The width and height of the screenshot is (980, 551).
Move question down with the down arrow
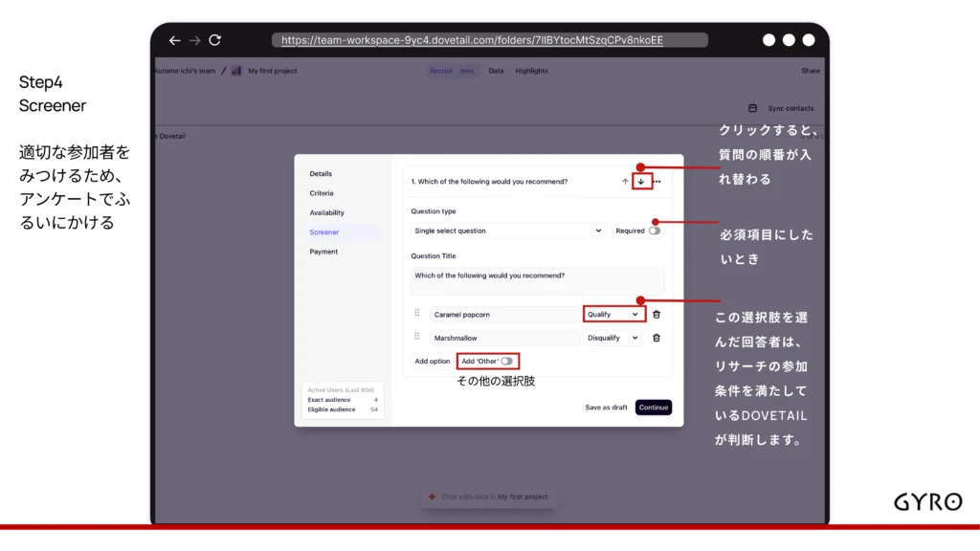coord(641,182)
